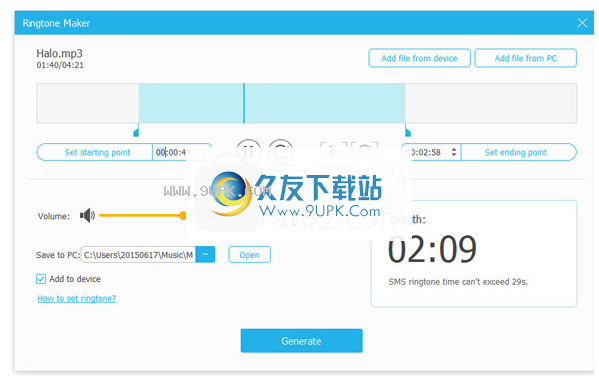The height and width of the screenshot is (388, 599).
Task: Uncheck the Add to device checkbox
Action: (41, 279)
